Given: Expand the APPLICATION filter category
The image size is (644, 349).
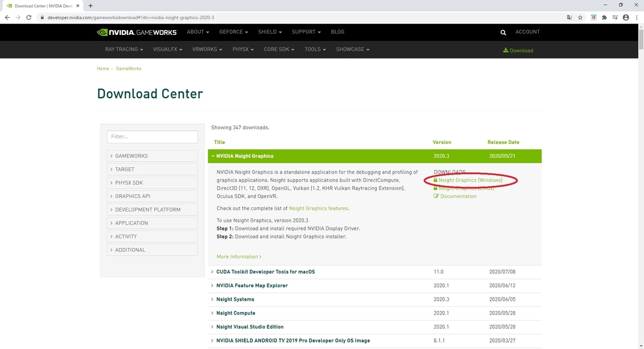Looking at the screenshot, I should [x=152, y=223].
